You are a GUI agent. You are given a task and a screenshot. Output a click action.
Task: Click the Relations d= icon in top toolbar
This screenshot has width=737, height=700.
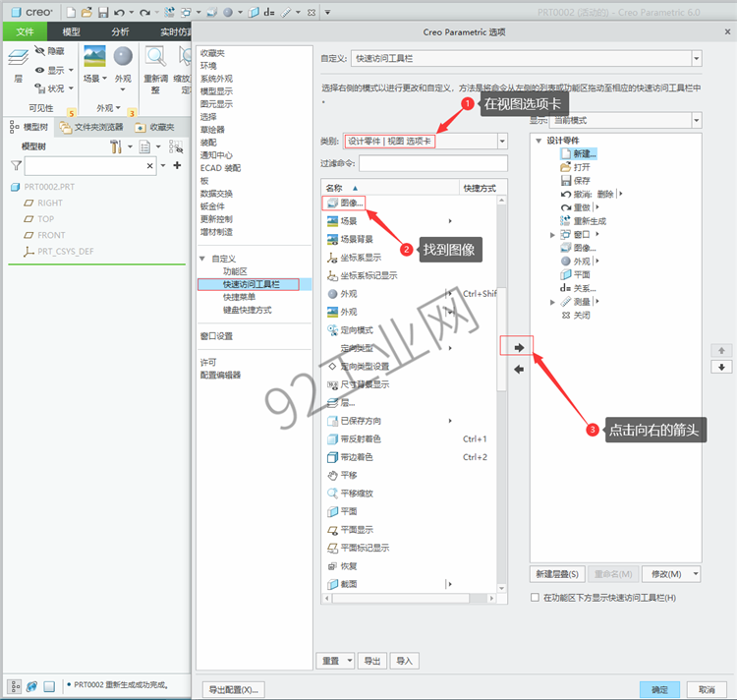[x=269, y=12]
